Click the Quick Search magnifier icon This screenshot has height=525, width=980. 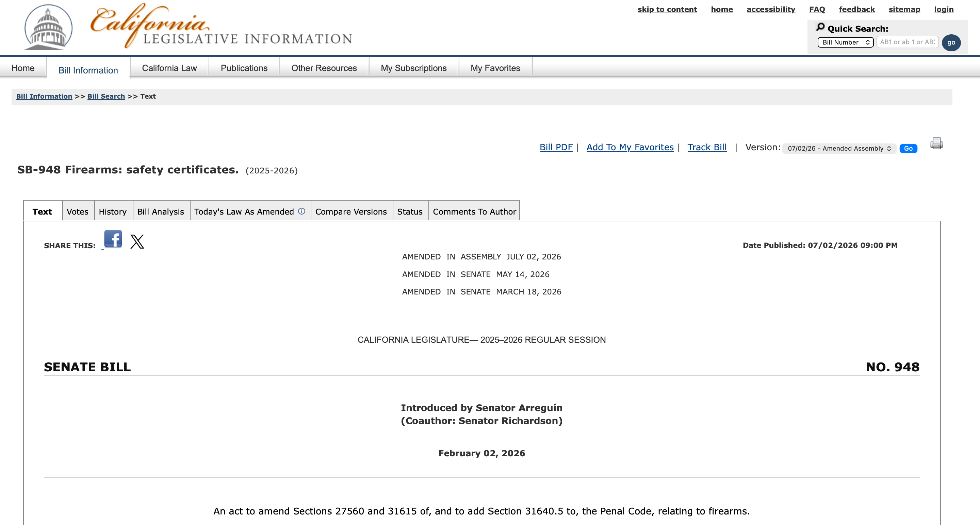[x=820, y=27]
